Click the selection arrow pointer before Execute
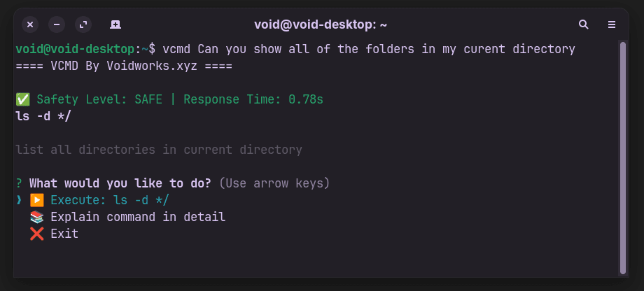The height and width of the screenshot is (291, 644). [x=19, y=200]
